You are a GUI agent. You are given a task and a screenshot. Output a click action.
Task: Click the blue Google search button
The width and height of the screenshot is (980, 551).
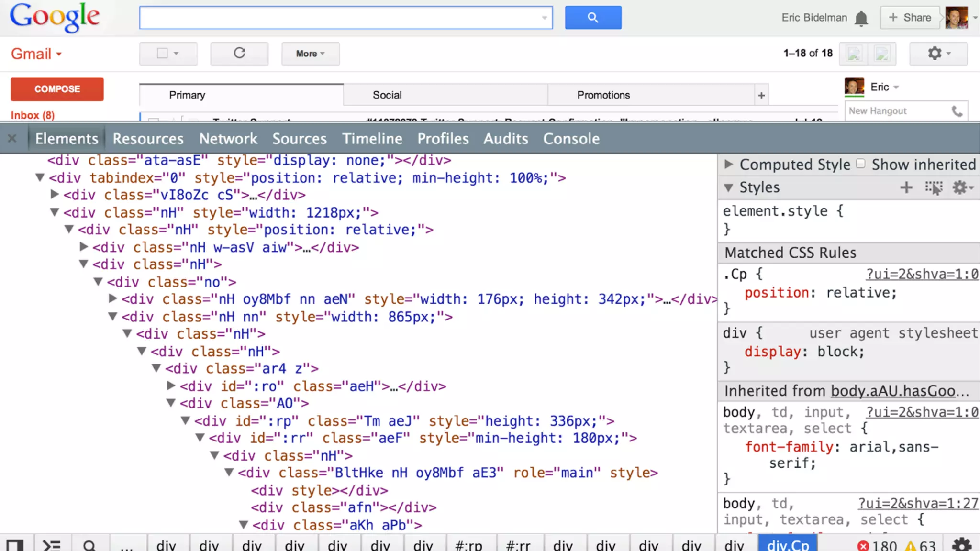(x=593, y=18)
